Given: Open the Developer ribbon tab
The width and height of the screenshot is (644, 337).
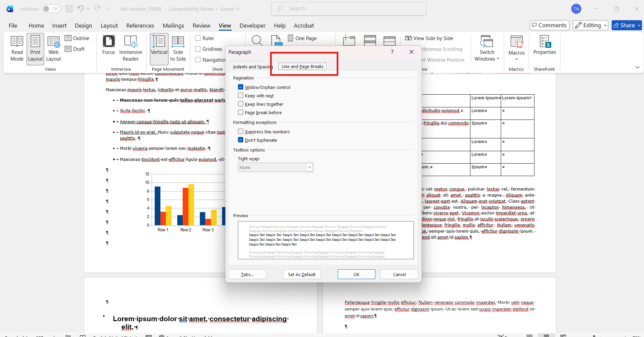Looking at the screenshot, I should tap(252, 26).
